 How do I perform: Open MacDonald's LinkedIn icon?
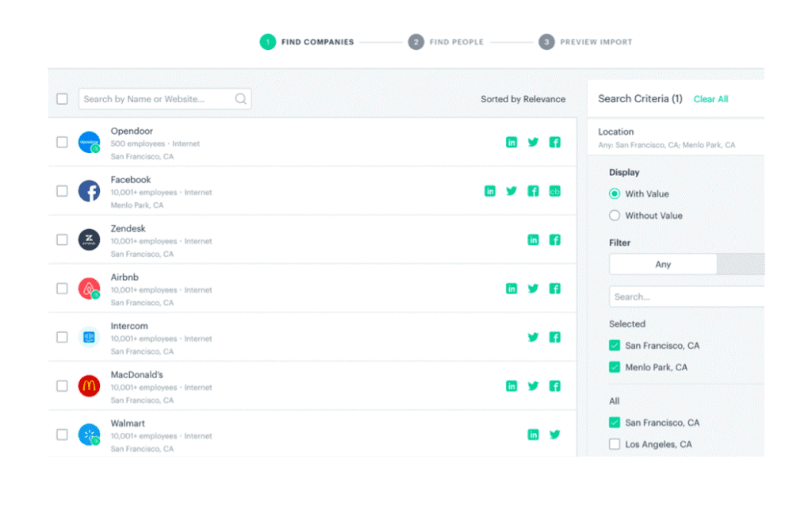(x=511, y=386)
